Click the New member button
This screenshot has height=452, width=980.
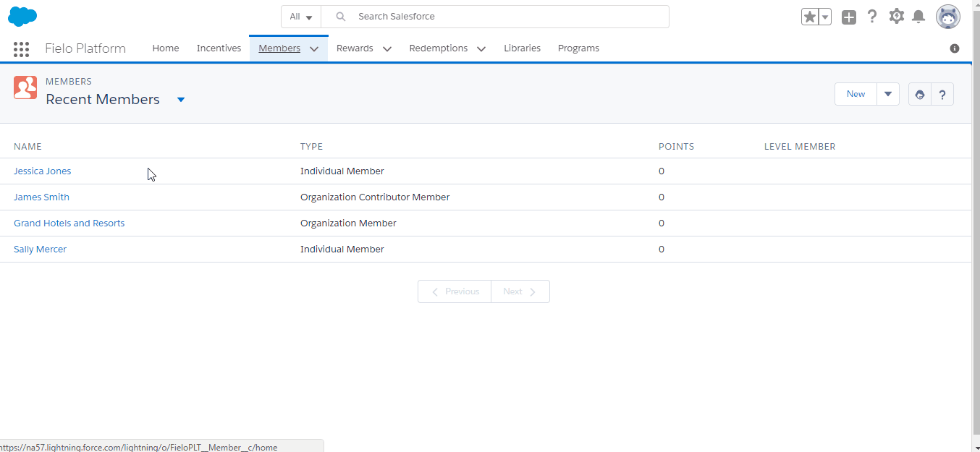856,94
